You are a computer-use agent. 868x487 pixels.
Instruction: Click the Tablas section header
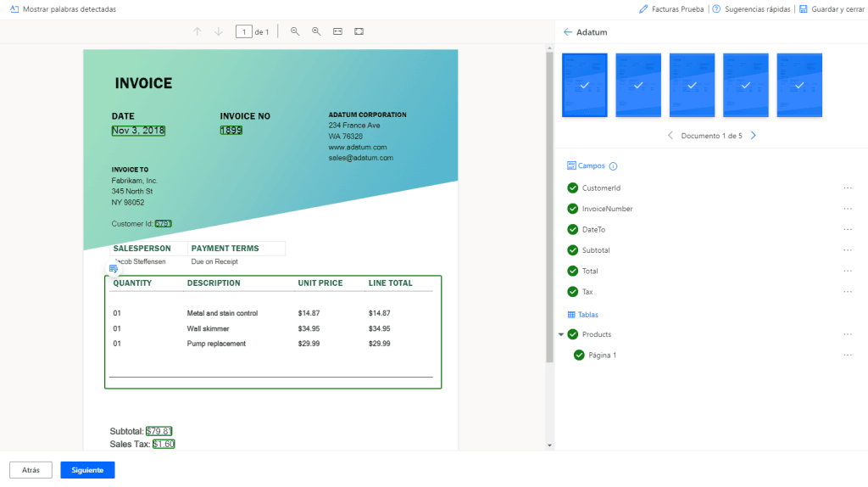[x=583, y=315]
